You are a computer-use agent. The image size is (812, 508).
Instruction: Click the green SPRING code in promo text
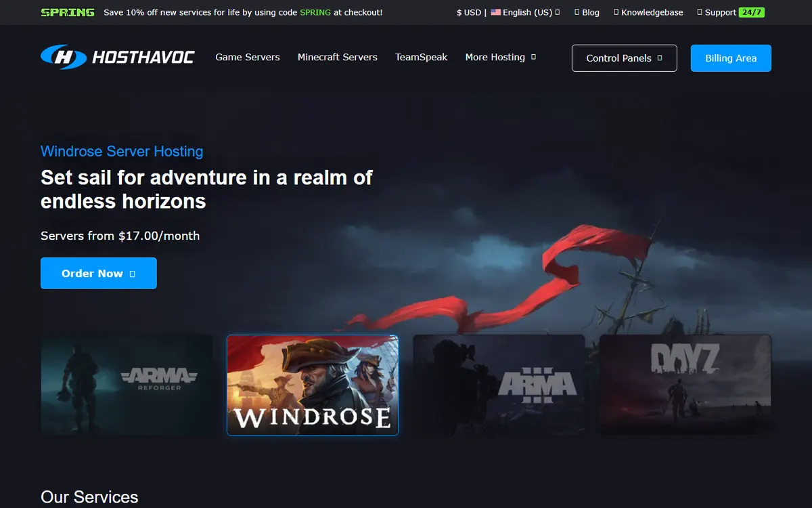[315, 12]
